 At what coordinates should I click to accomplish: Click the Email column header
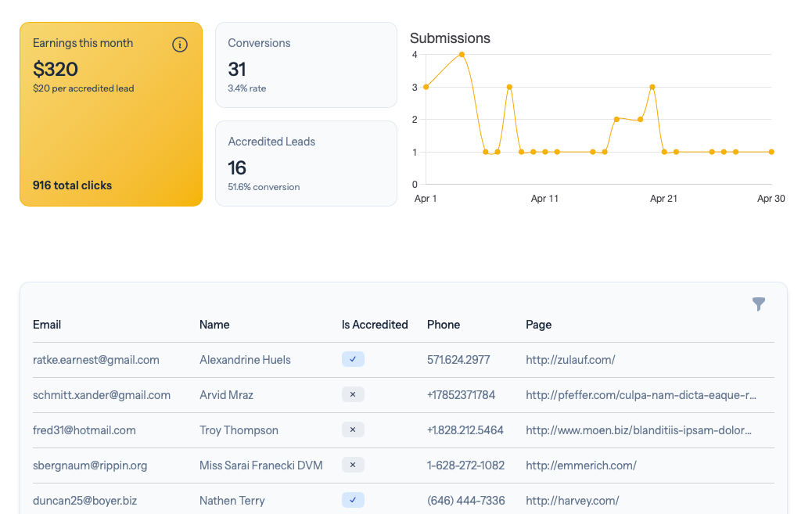pyautogui.click(x=47, y=325)
